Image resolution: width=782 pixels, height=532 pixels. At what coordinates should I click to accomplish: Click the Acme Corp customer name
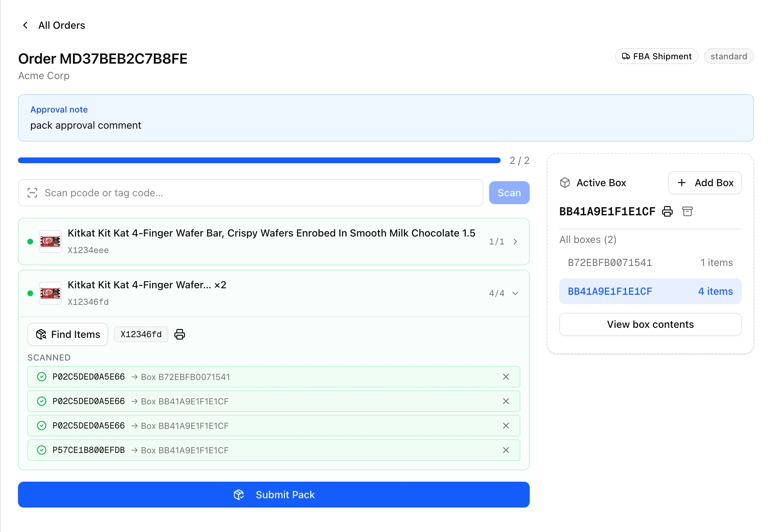click(x=44, y=76)
